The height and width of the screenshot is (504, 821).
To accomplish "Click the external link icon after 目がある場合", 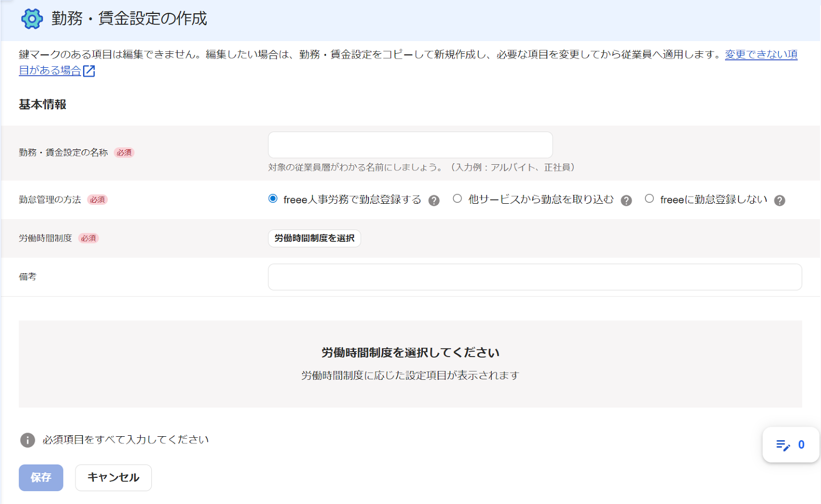I will [89, 71].
